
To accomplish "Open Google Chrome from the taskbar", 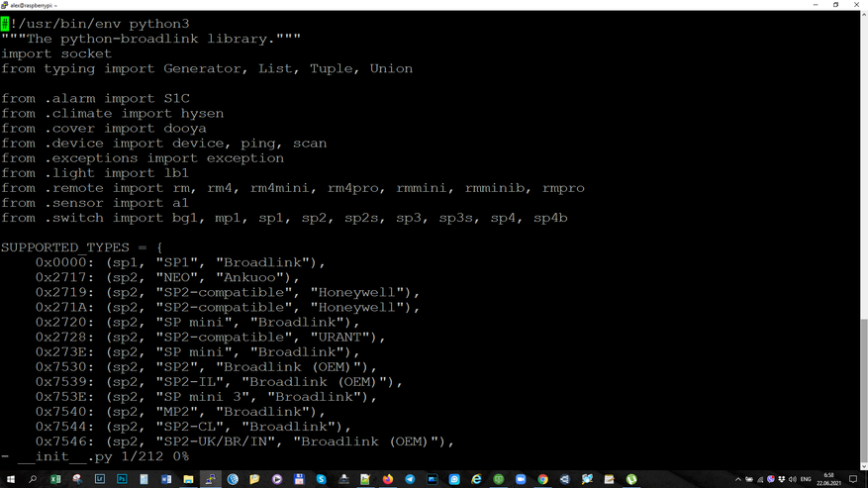I will (x=542, y=479).
